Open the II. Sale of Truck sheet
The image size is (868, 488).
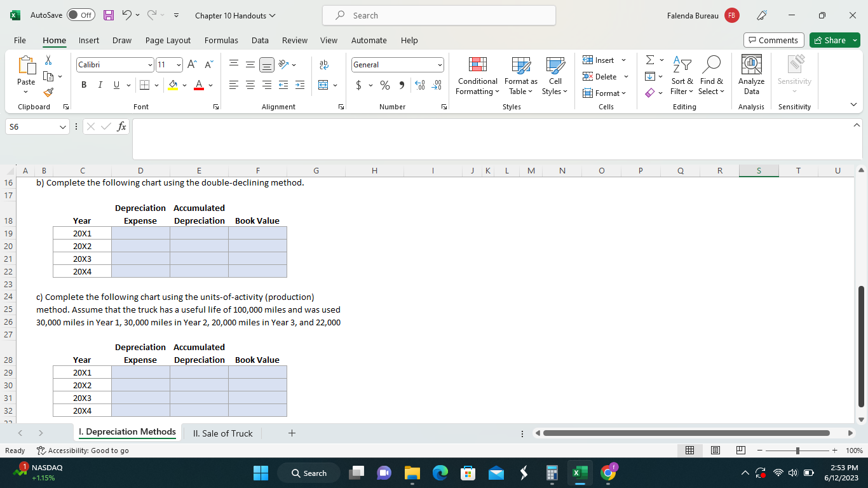(222, 433)
